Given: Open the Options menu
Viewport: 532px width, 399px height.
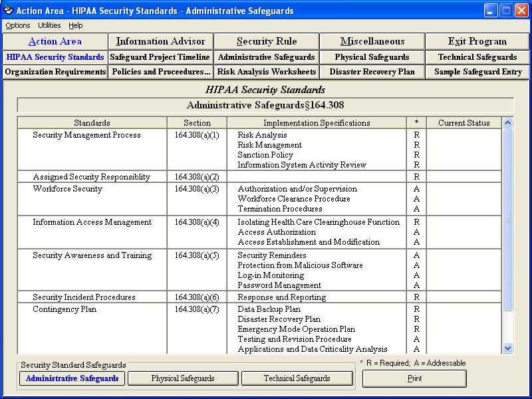Looking at the screenshot, I should (18, 25).
